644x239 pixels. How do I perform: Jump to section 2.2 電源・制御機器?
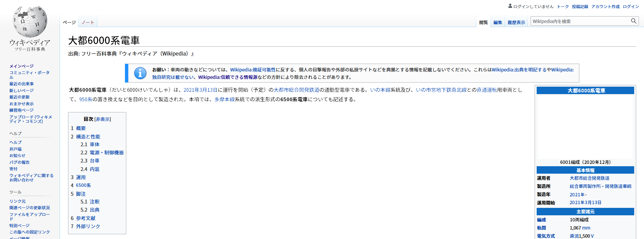(x=106, y=153)
